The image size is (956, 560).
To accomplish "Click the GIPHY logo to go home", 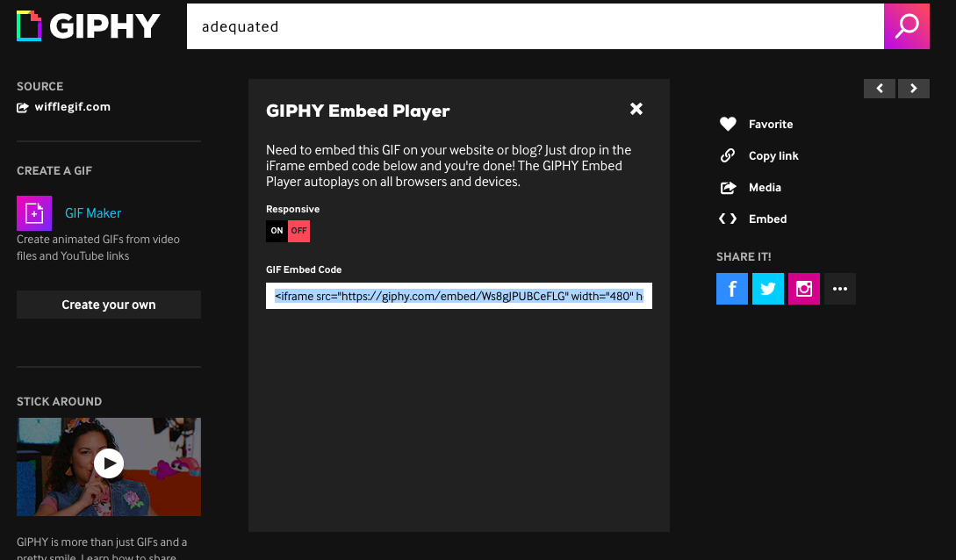I will [88, 26].
